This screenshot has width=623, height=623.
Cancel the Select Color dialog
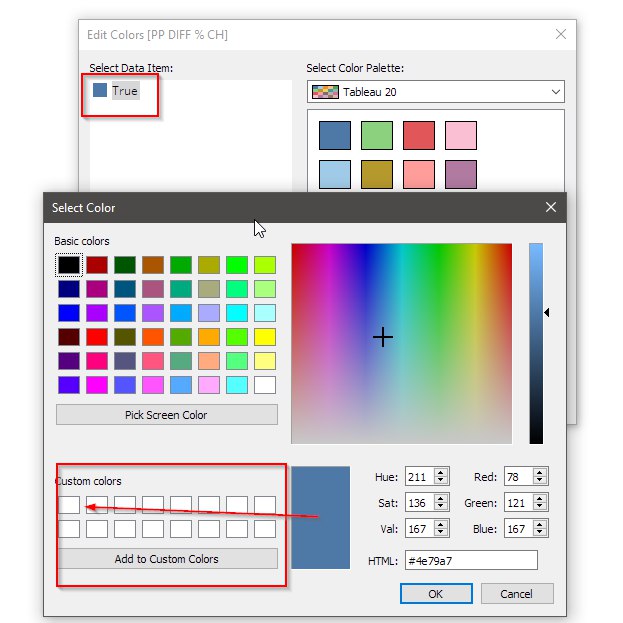[517, 594]
